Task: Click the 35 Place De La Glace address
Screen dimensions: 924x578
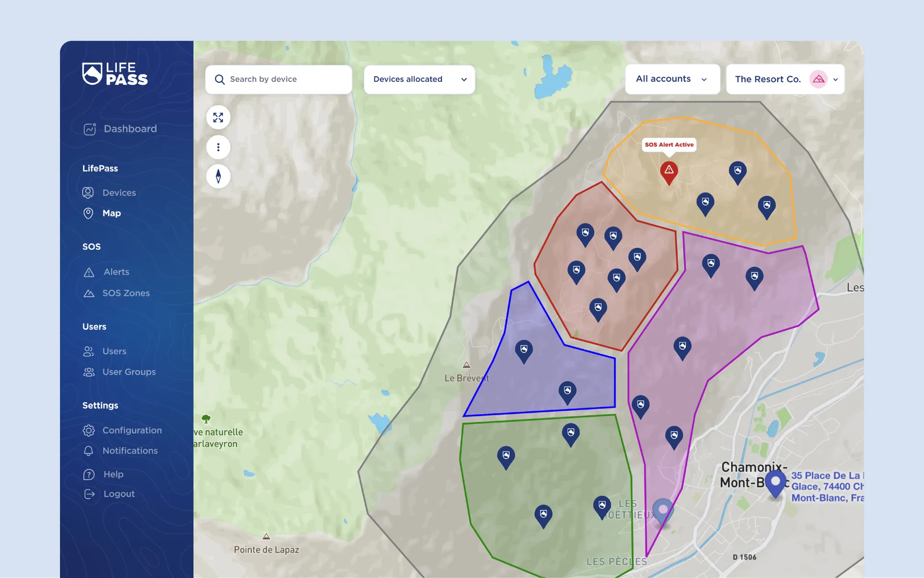Action: [x=827, y=486]
